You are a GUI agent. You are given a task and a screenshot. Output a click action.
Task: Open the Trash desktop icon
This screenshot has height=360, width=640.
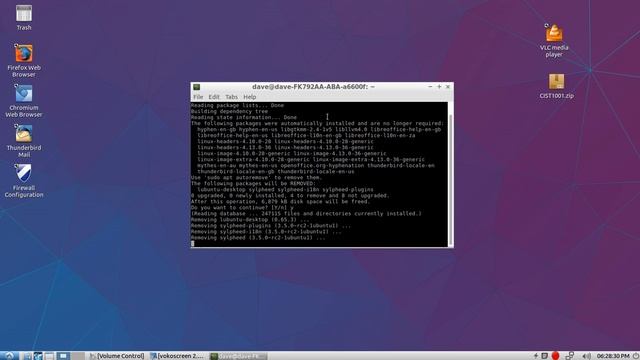24,18
